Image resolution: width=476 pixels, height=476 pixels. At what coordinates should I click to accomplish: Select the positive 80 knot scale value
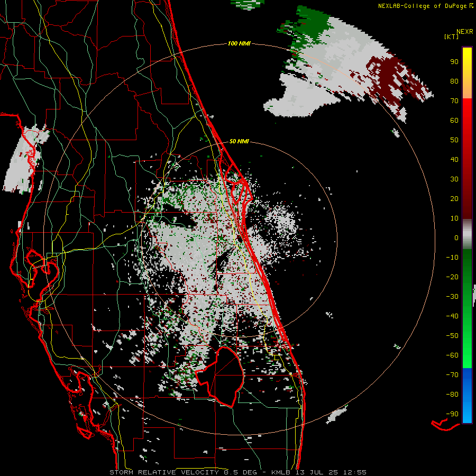[x=454, y=81]
